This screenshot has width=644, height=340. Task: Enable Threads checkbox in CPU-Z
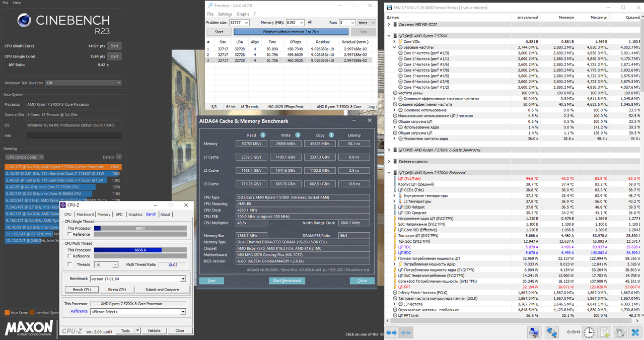[x=69, y=264]
